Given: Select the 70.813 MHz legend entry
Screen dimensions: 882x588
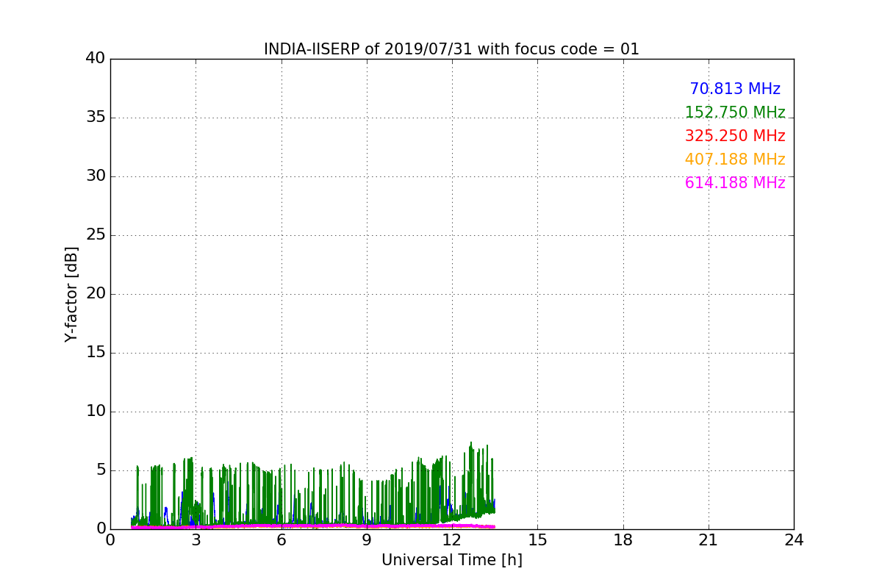Looking at the screenshot, I should 735,89.
